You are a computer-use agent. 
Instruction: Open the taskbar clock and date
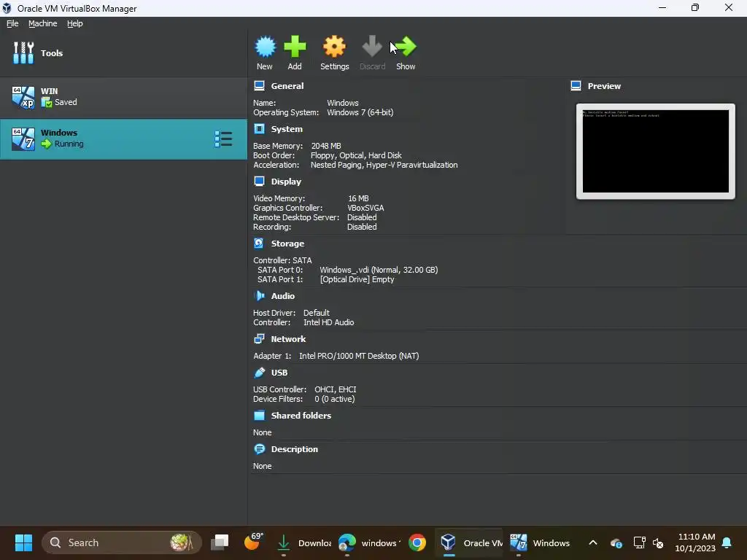(695, 542)
